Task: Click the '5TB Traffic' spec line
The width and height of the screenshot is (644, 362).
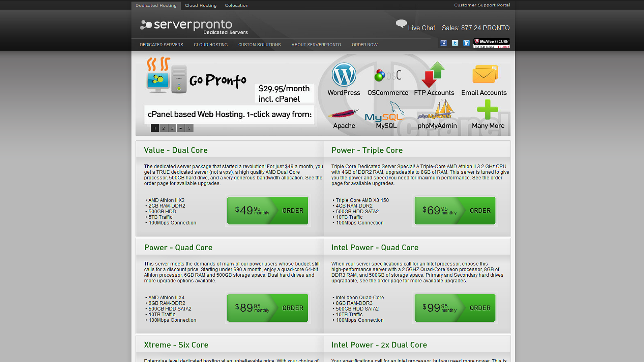Action: (x=160, y=217)
